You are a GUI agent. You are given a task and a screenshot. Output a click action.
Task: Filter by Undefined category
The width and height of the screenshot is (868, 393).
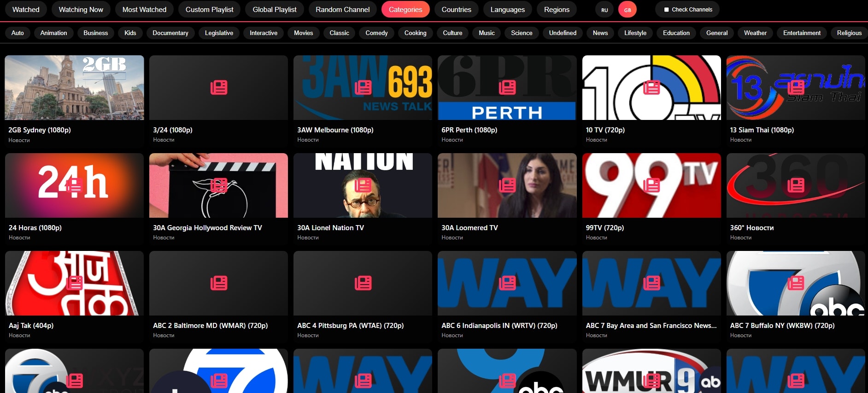[563, 33]
